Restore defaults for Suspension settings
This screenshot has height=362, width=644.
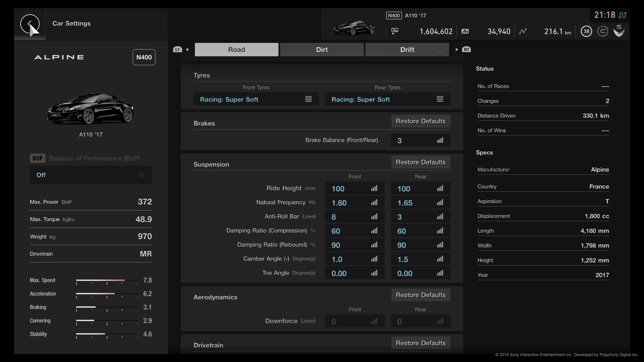click(x=420, y=162)
